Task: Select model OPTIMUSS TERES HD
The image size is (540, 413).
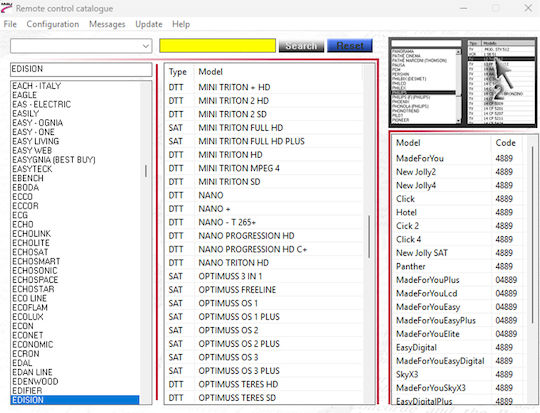Action: coord(264,384)
